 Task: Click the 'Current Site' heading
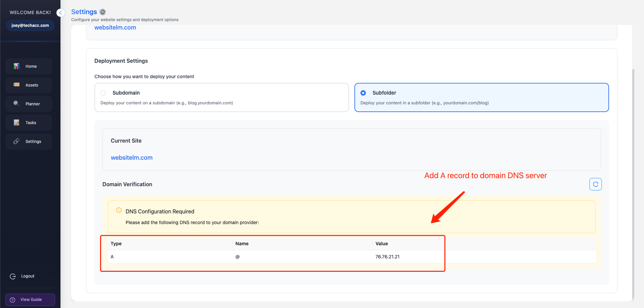coord(126,141)
